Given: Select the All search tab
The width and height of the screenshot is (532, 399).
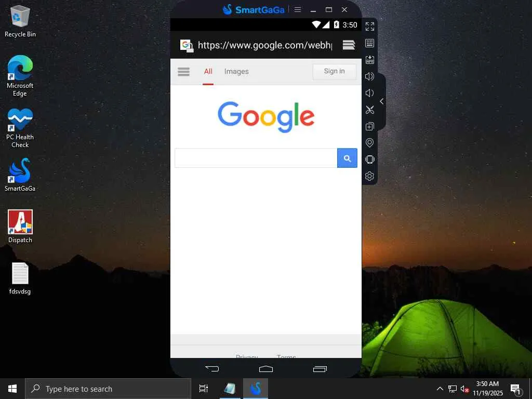Looking at the screenshot, I should tap(208, 72).
